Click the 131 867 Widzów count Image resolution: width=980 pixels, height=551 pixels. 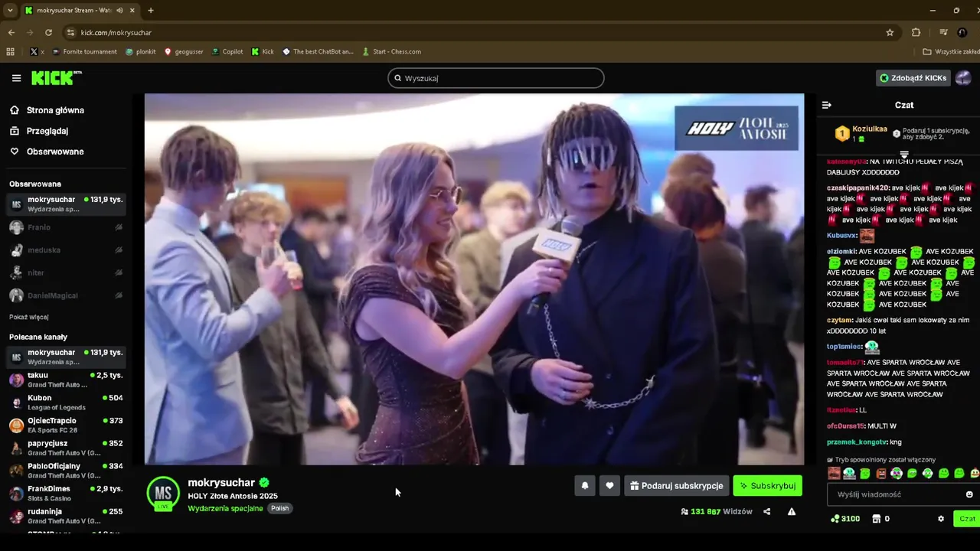[x=717, y=512]
